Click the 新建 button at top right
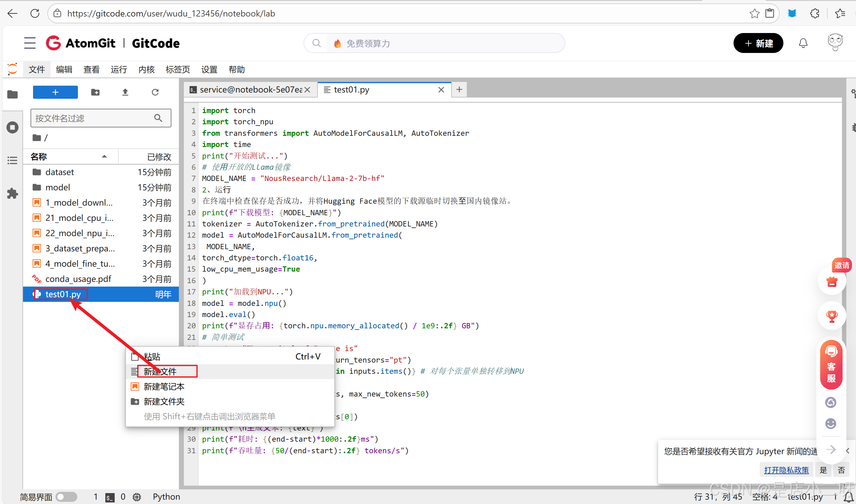Screen dimensions: 856x504 tap(758, 43)
